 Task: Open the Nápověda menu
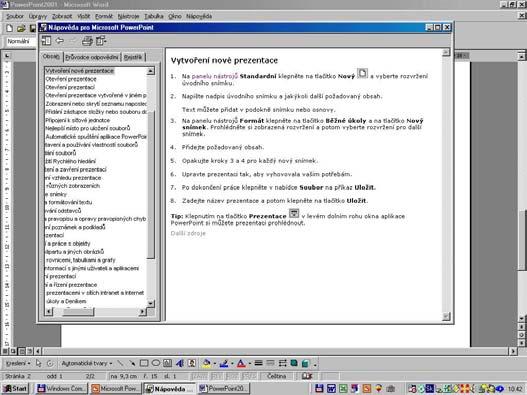(199, 16)
